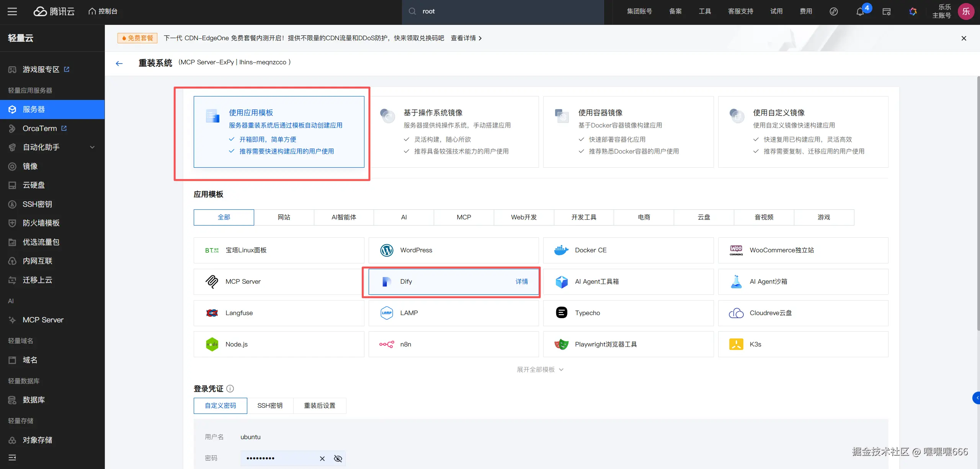Open the hamburger menu in top bar
Viewport: 980px width, 469px height.
pyautogui.click(x=12, y=11)
